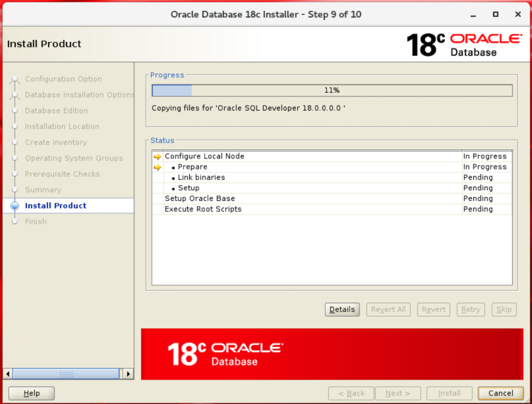
Task: Maximize the Oracle installer window
Action: (x=495, y=14)
